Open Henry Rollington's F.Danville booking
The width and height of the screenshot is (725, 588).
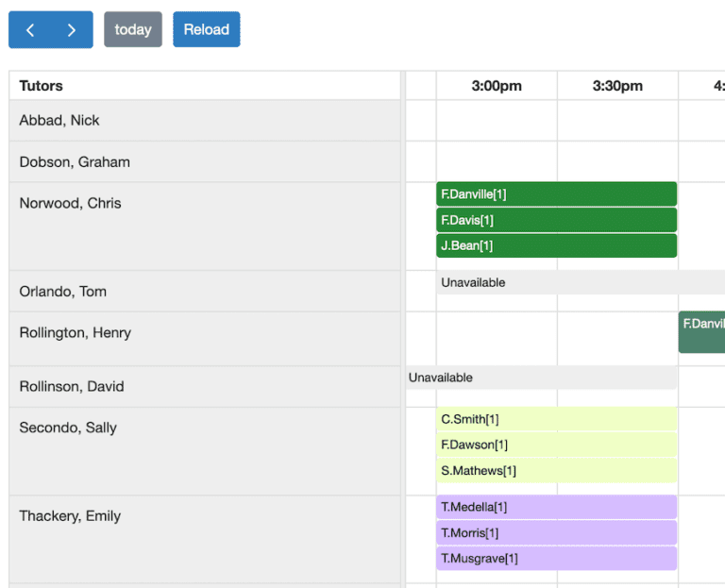click(701, 333)
